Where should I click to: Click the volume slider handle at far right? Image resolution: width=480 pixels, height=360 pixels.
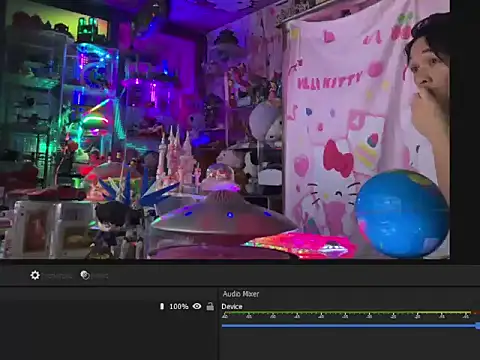pyautogui.click(x=478, y=326)
